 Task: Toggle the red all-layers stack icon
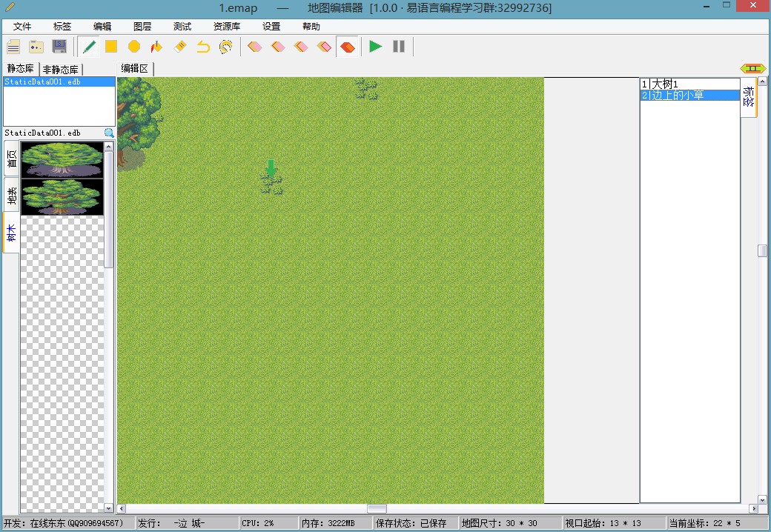[x=348, y=47]
